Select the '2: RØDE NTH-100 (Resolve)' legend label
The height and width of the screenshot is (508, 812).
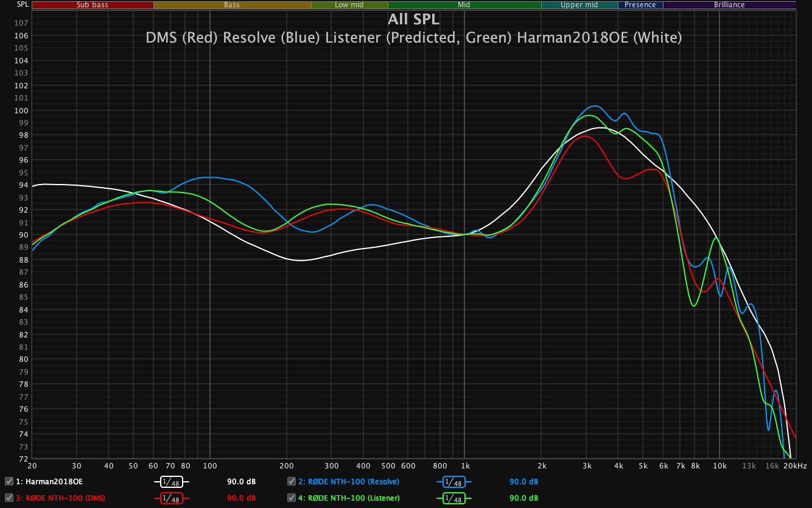click(349, 482)
